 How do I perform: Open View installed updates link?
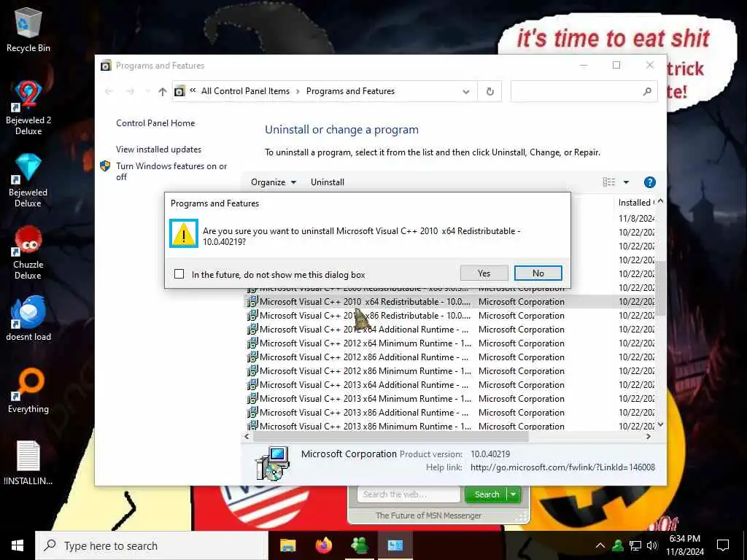pos(158,149)
